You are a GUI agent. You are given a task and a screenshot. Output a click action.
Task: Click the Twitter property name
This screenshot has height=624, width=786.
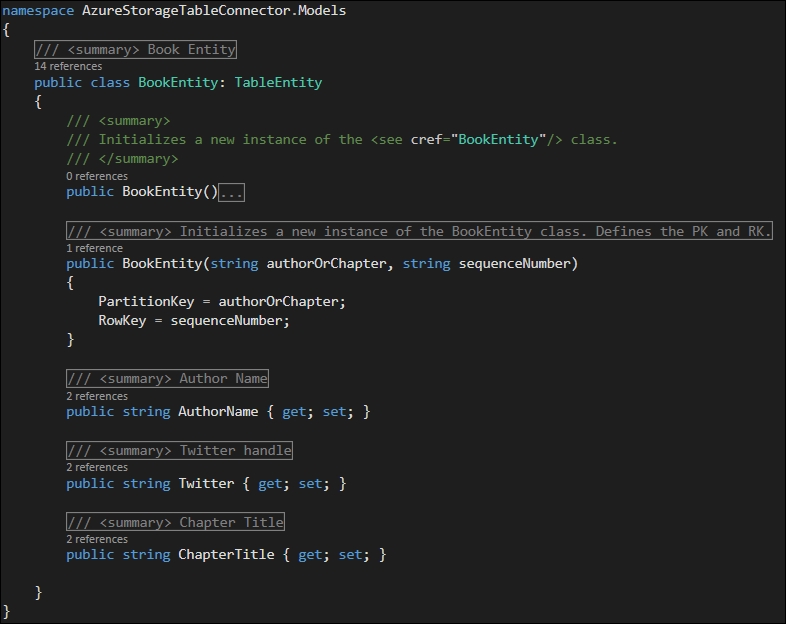click(206, 484)
